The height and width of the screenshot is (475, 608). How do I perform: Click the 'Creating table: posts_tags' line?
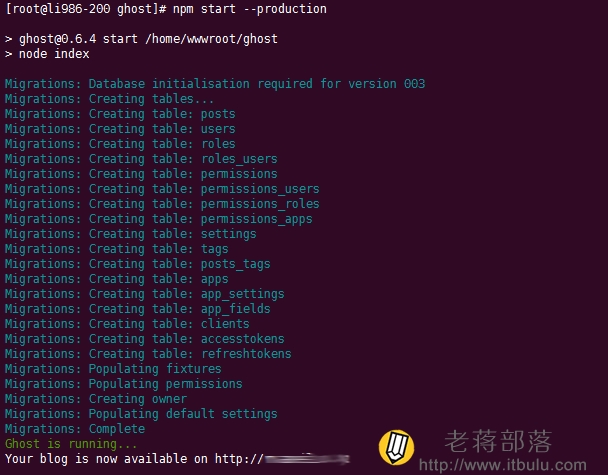138,264
